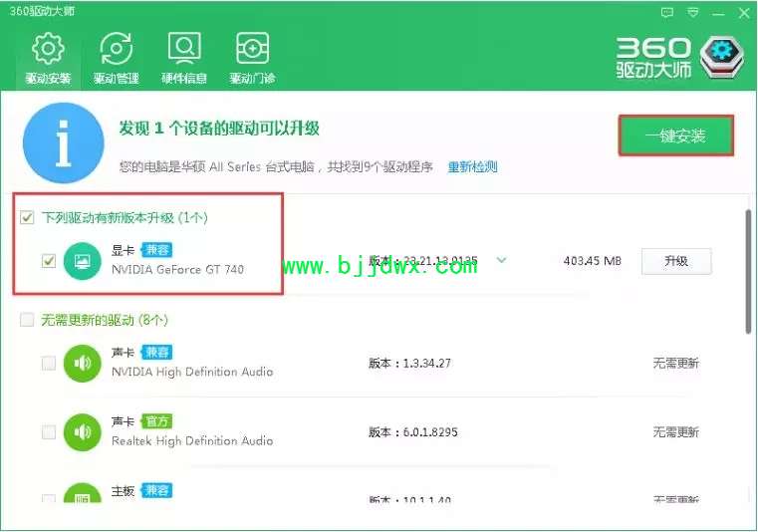Click the 升级 button for the graphics card
Image resolution: width=758 pixels, height=532 pixels.
click(676, 261)
